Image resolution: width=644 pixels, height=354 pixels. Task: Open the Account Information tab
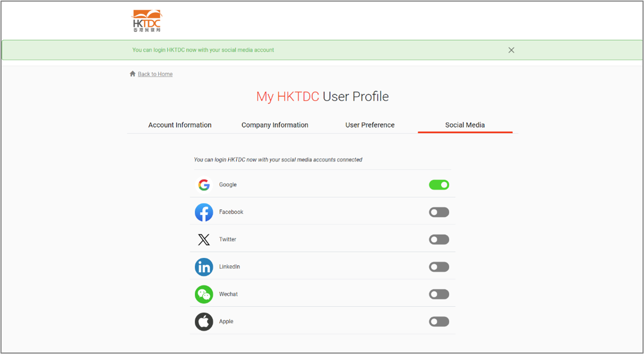point(180,125)
